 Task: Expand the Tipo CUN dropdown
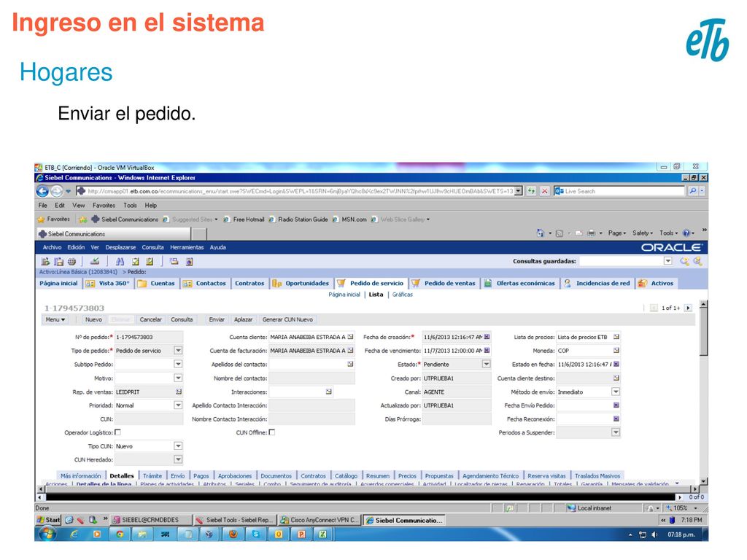click(178, 446)
